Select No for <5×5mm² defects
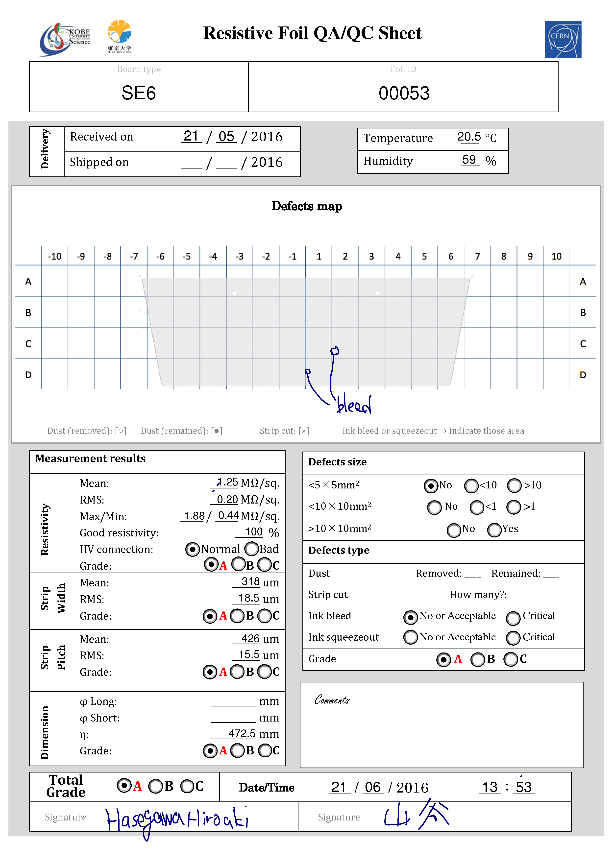Image resolution: width=614 pixels, height=868 pixels. click(431, 486)
